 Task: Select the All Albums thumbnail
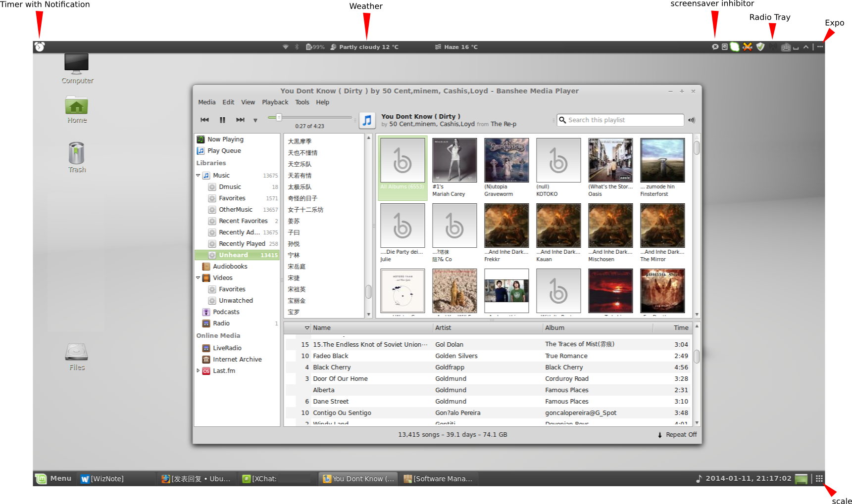pyautogui.click(x=402, y=161)
